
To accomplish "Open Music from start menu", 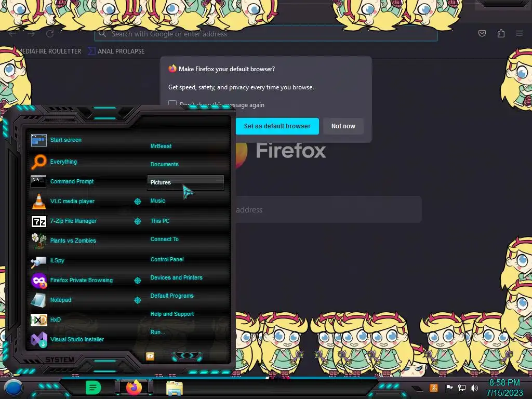I will (158, 201).
